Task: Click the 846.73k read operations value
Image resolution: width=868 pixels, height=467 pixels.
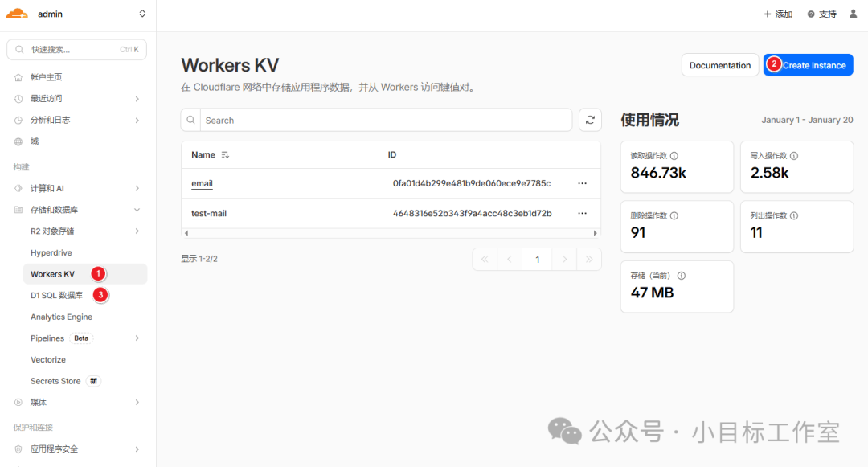Action: (x=658, y=173)
